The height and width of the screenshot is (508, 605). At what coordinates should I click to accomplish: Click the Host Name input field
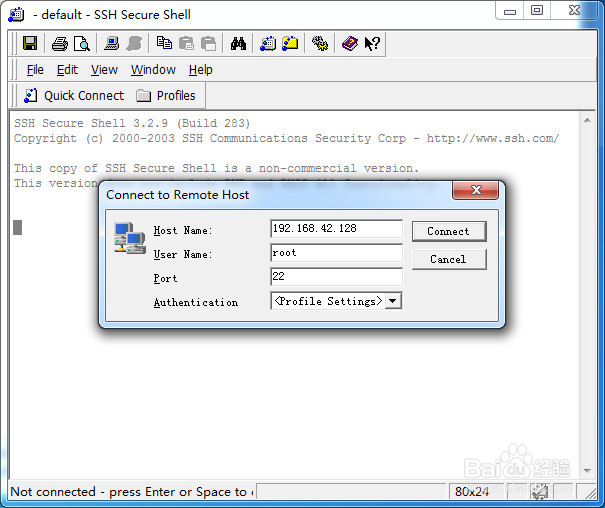336,229
